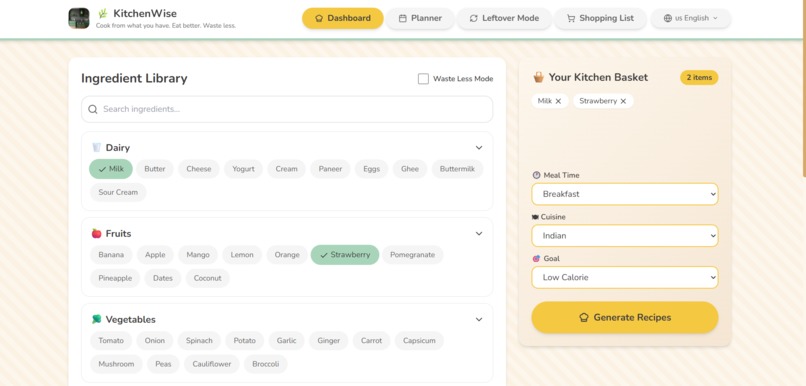Screen dimensions: 806x386
Task: Select the Cheese ingredient
Action: pos(198,169)
